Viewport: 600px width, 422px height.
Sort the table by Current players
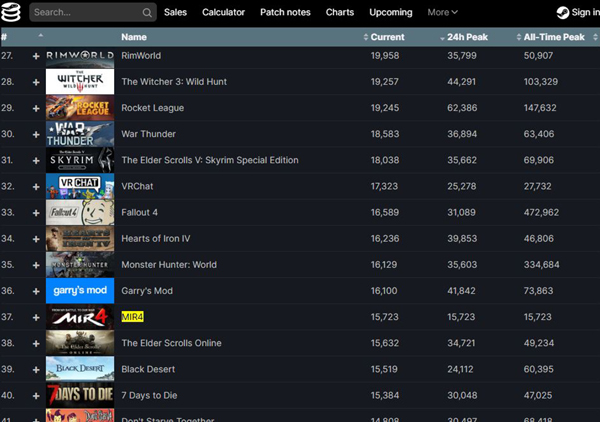(387, 37)
